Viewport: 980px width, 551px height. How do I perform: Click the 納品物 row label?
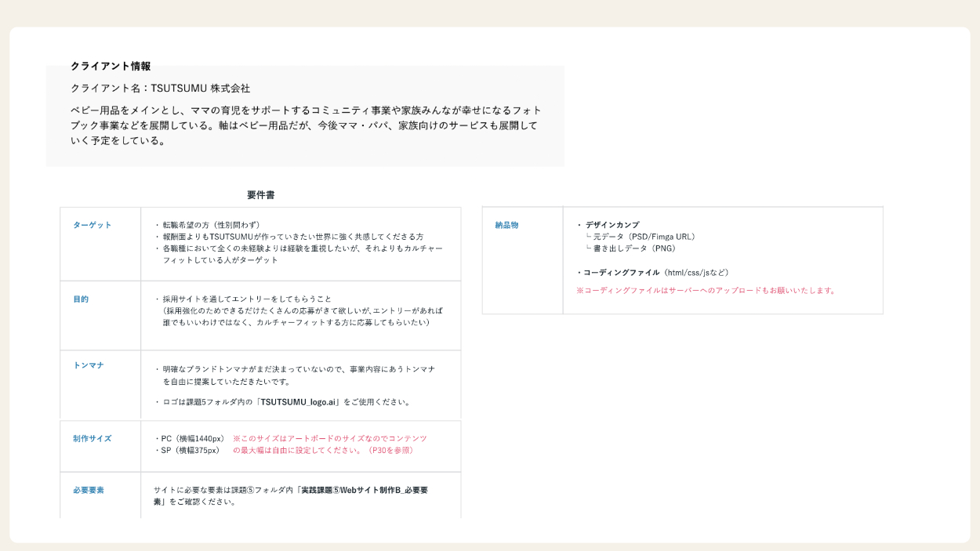pyautogui.click(x=506, y=226)
